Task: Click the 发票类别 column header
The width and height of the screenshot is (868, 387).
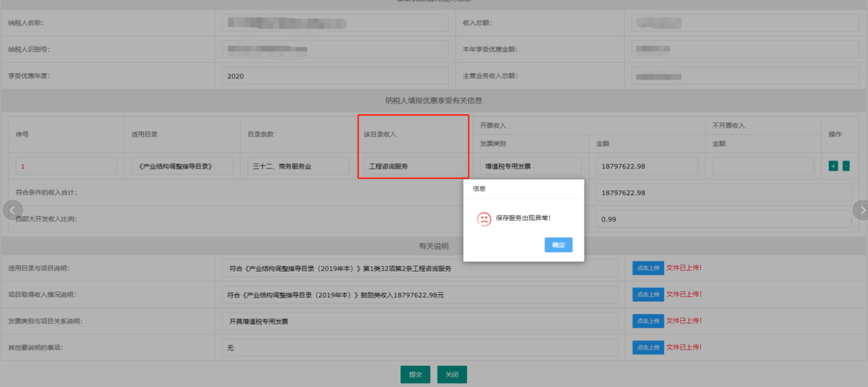Action: [493, 144]
